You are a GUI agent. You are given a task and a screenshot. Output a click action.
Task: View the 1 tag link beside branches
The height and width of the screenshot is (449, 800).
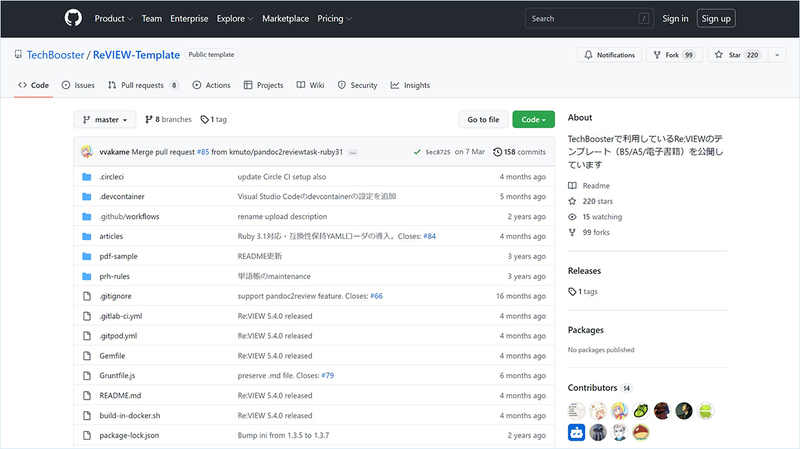click(214, 119)
